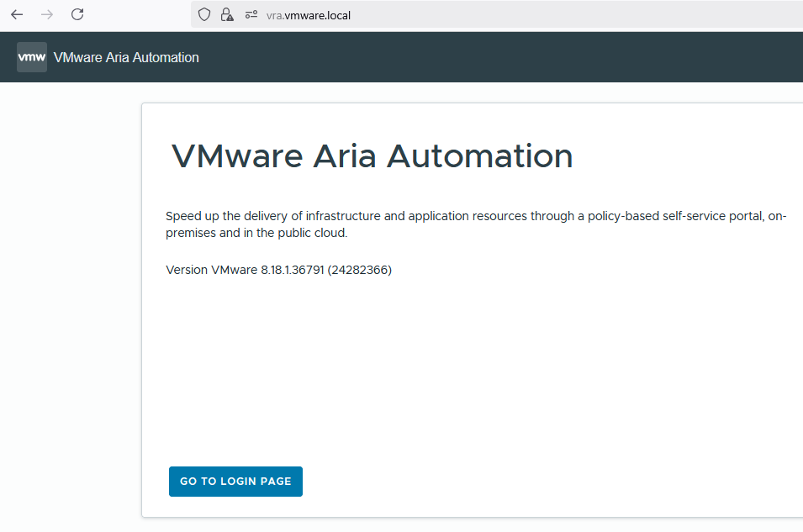
Task: Click the large VMware Aria Automation heading
Action: pos(372,156)
